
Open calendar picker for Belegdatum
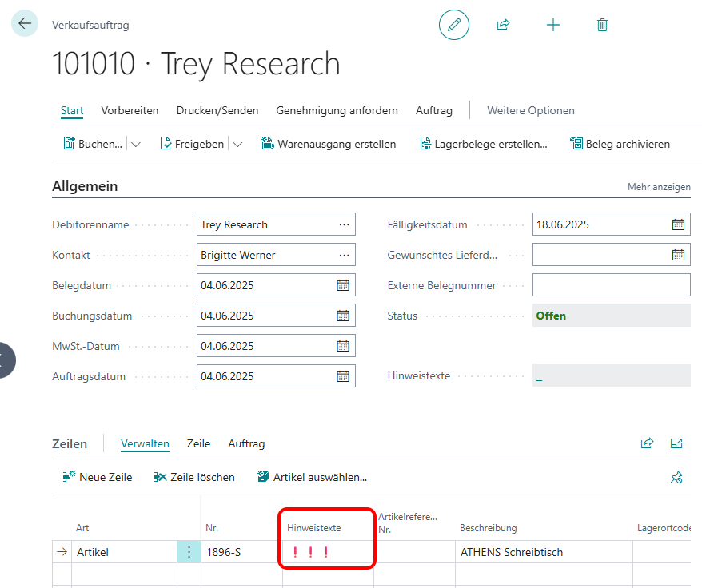pyautogui.click(x=343, y=285)
